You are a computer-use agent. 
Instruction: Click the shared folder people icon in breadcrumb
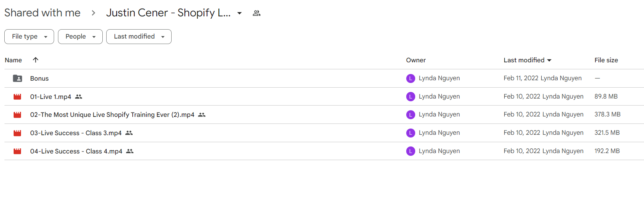click(x=256, y=13)
